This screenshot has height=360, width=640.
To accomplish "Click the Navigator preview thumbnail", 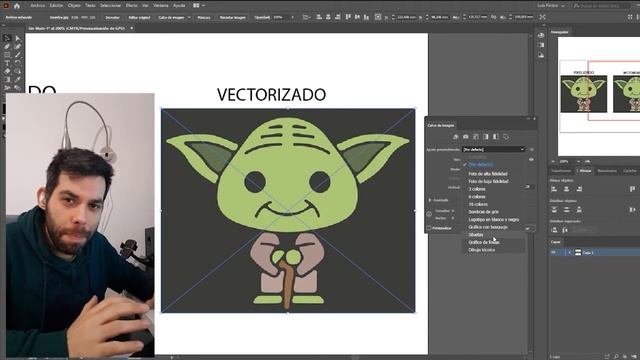I will point(599,96).
